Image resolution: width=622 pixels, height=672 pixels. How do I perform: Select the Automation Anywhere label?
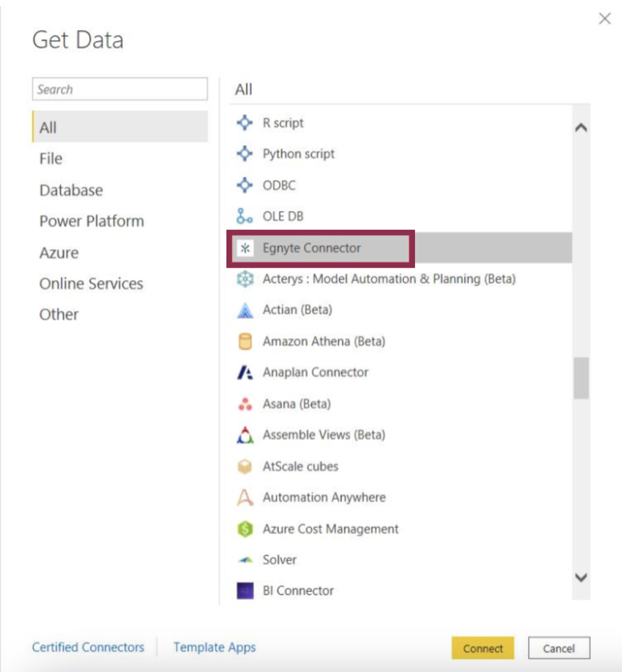click(324, 498)
